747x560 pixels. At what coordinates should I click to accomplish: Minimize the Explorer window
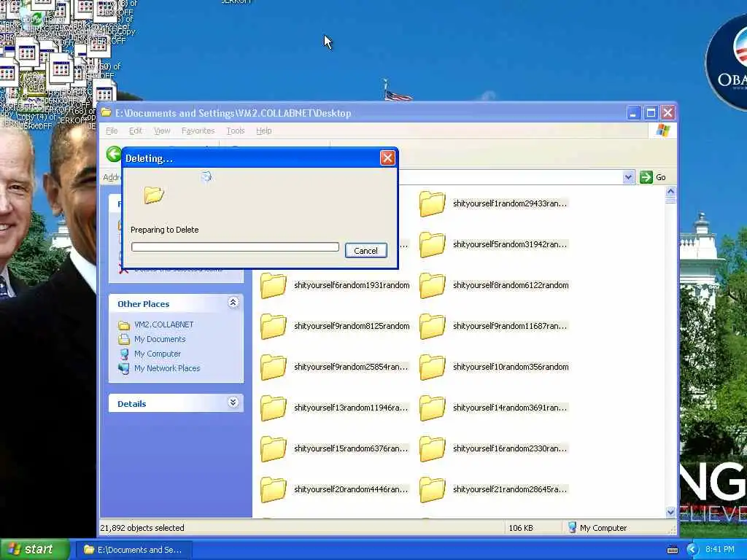(x=633, y=113)
